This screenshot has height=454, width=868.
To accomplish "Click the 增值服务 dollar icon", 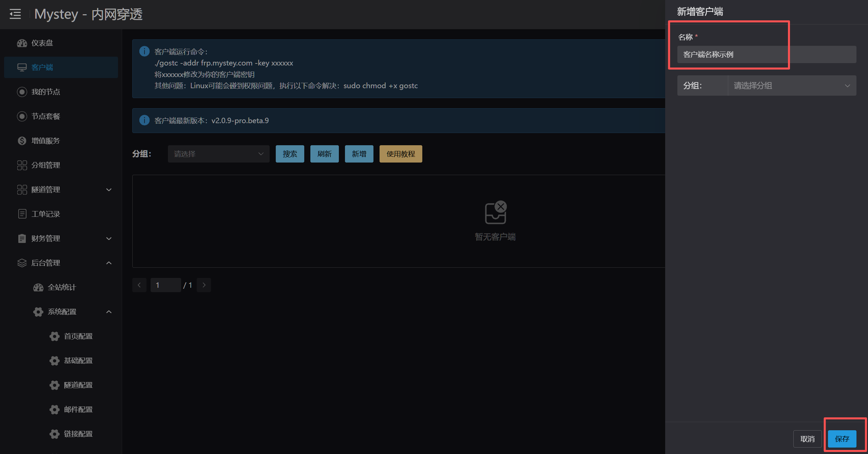I will [22, 141].
